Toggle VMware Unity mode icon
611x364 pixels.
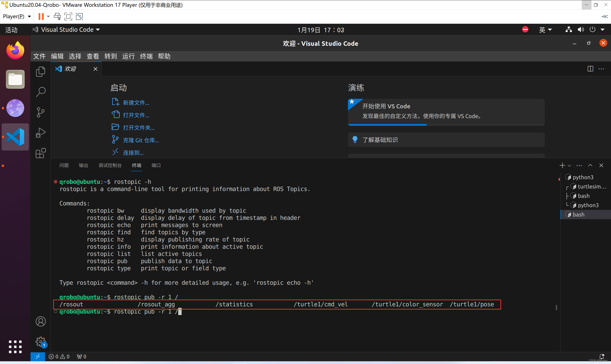click(79, 17)
